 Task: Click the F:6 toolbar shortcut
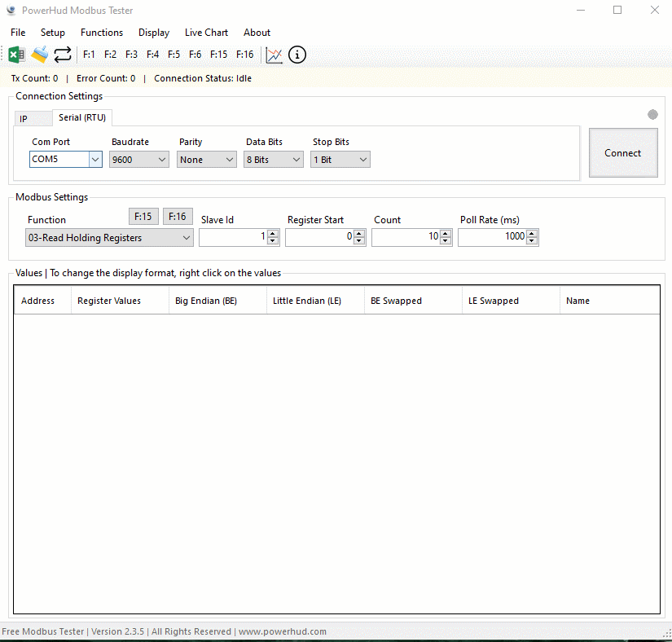pyautogui.click(x=195, y=55)
